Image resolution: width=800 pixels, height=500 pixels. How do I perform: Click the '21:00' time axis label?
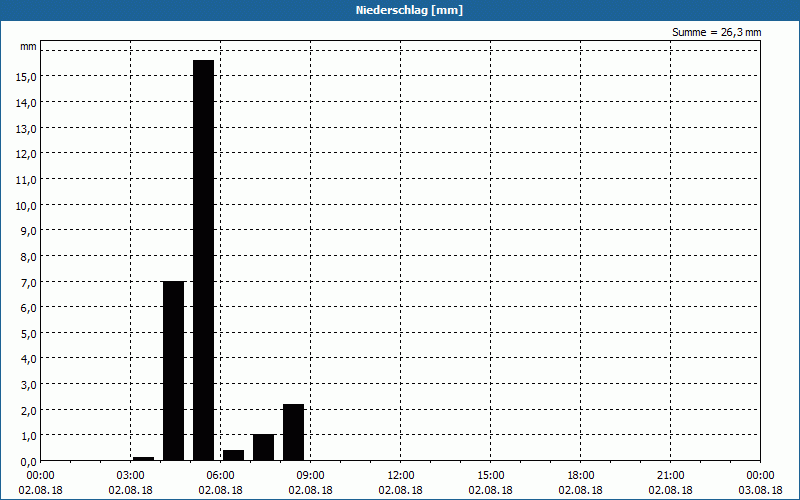(670, 476)
